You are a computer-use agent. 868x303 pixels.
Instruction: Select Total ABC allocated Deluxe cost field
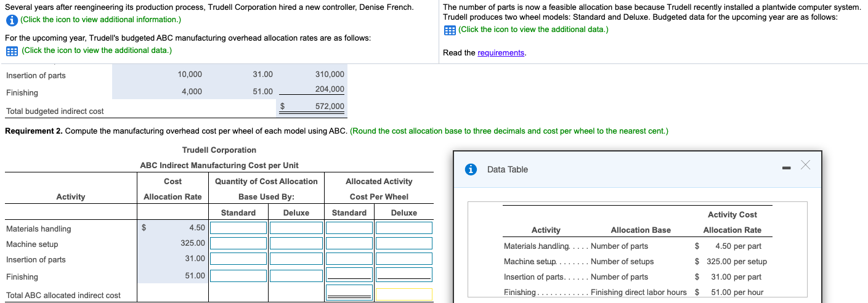[404, 294]
